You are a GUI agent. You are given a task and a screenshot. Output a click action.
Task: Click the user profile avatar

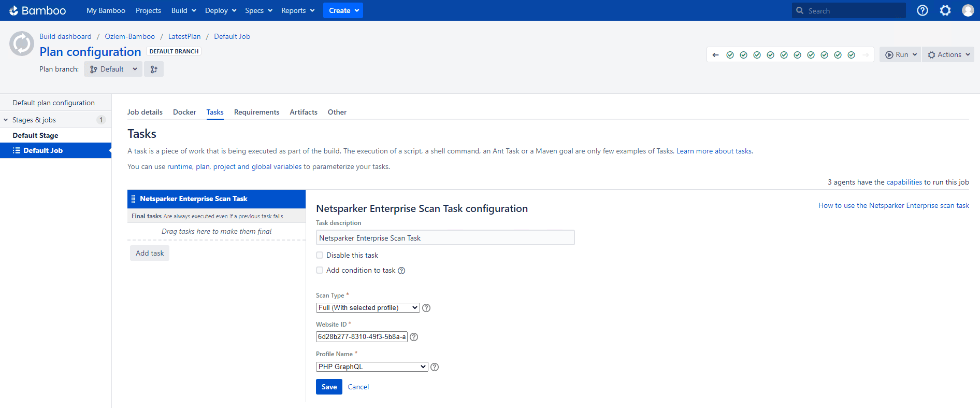tap(968, 10)
